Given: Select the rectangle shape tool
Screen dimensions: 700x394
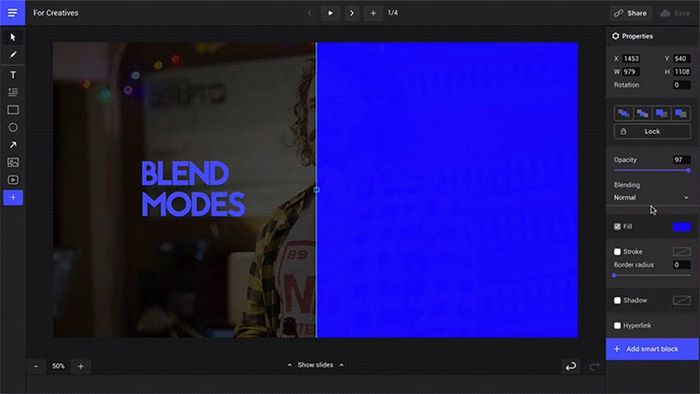Looking at the screenshot, I should [x=13, y=110].
